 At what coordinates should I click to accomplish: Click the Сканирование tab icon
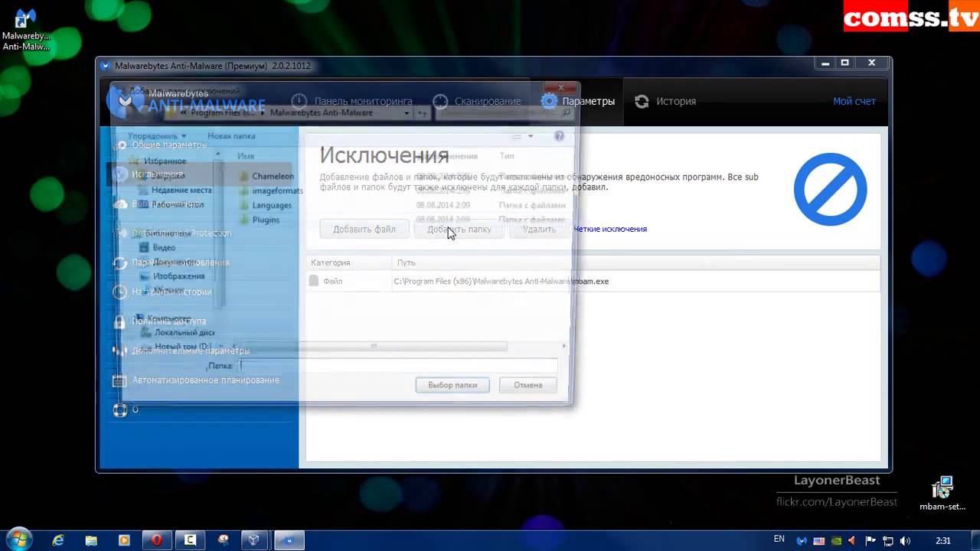tap(440, 101)
